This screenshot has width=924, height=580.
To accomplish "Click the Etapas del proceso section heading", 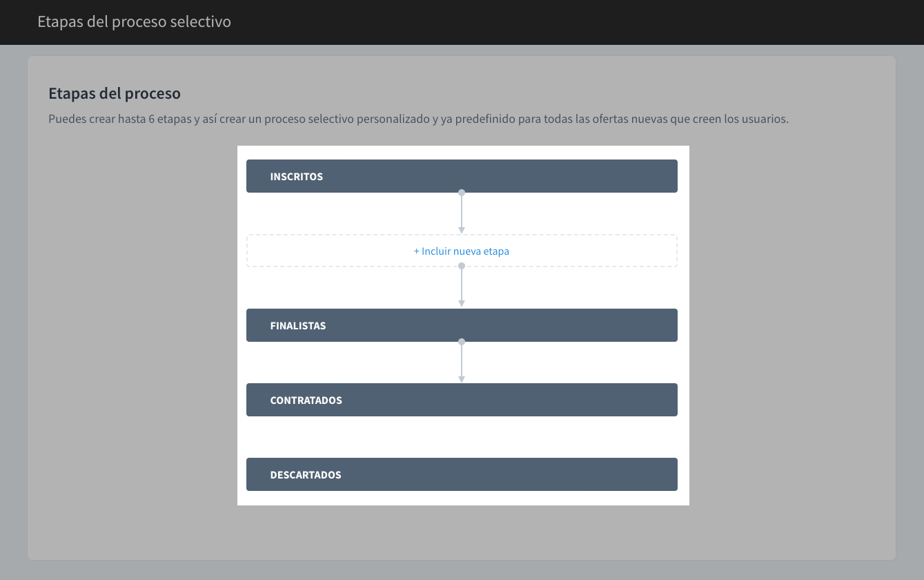I will click(x=115, y=93).
